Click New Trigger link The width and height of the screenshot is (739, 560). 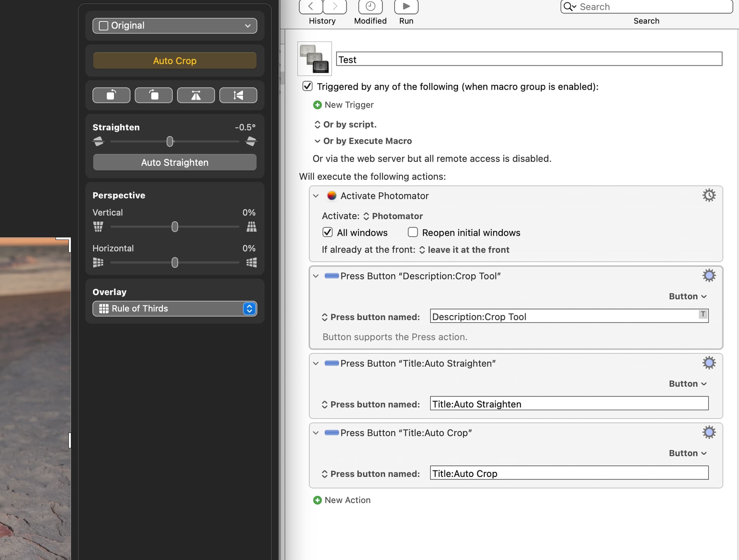coord(349,105)
